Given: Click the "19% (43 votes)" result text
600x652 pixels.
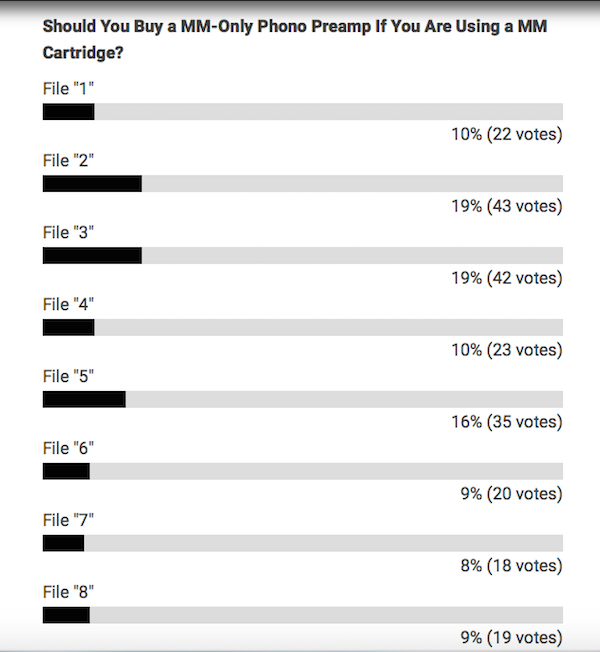Looking at the screenshot, I should pyautogui.click(x=507, y=206).
